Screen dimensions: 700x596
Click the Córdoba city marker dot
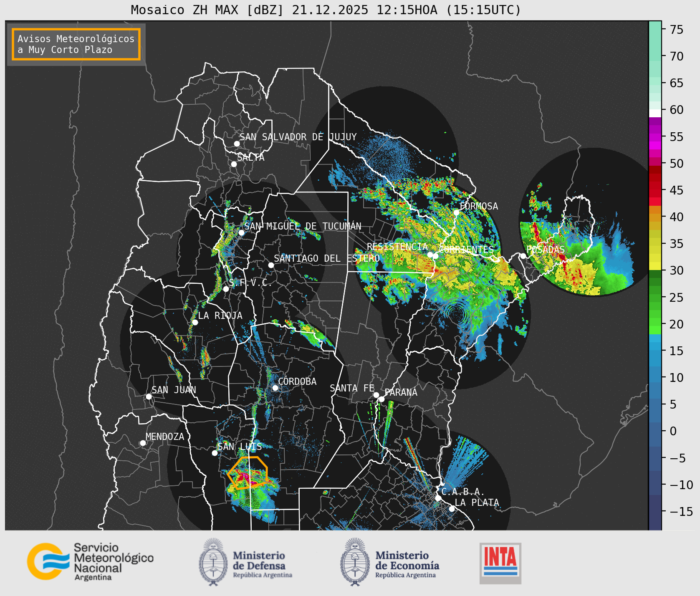coord(275,388)
